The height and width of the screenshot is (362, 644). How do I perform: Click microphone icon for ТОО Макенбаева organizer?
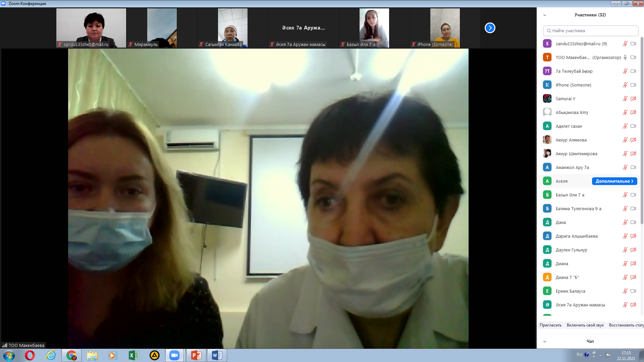625,57
